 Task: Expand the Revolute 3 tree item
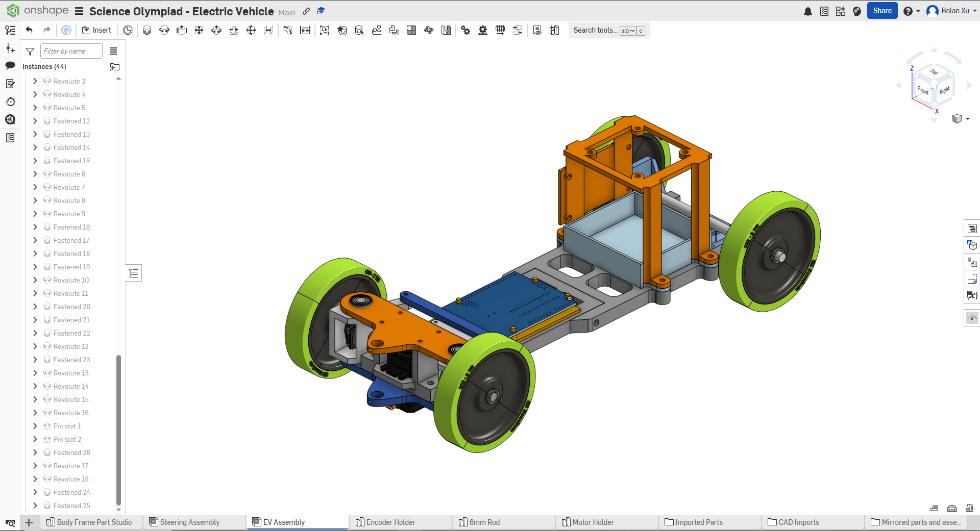[35, 81]
